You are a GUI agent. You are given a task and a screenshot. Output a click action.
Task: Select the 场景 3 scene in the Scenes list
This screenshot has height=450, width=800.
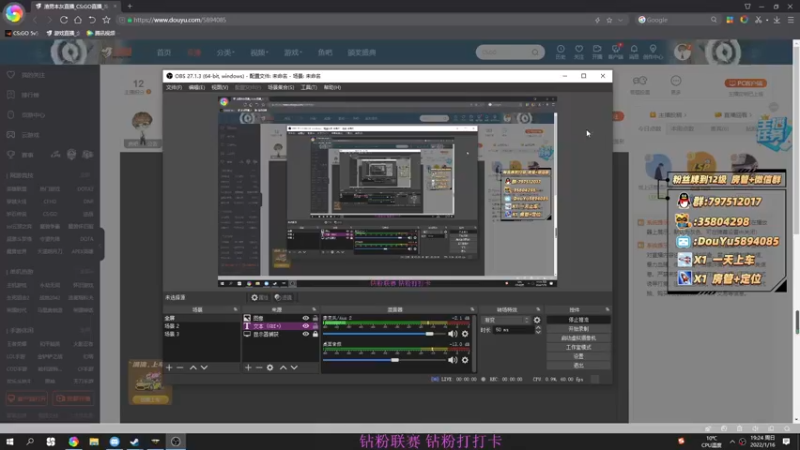coord(201,334)
